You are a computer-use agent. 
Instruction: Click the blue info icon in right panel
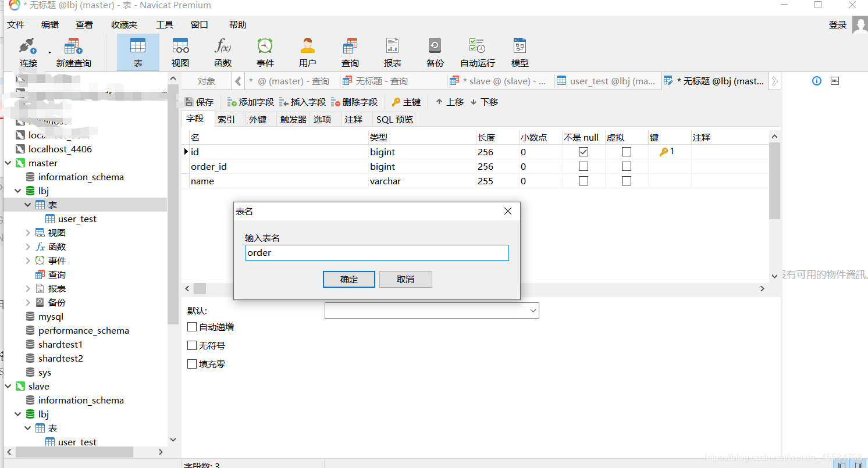pos(817,81)
